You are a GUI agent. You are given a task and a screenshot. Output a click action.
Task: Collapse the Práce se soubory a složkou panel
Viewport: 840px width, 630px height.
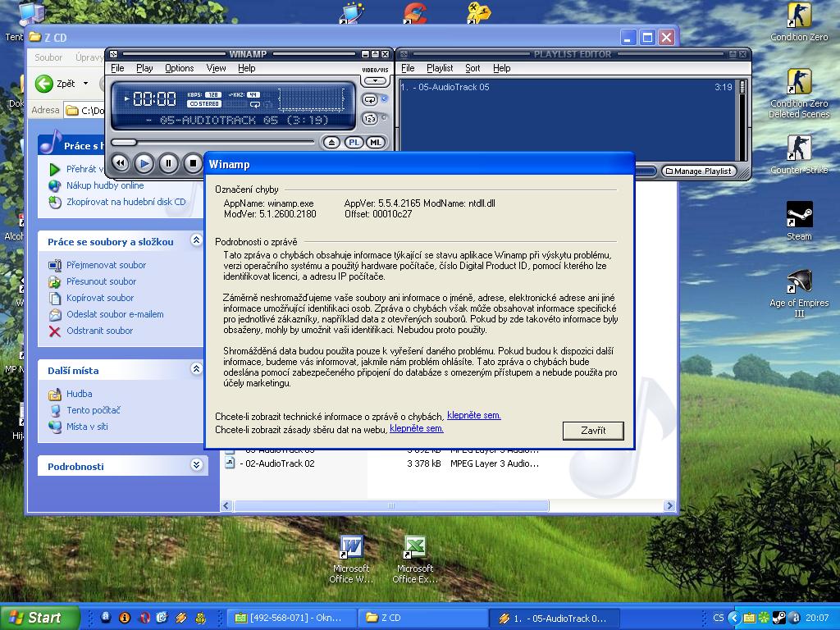point(196,240)
